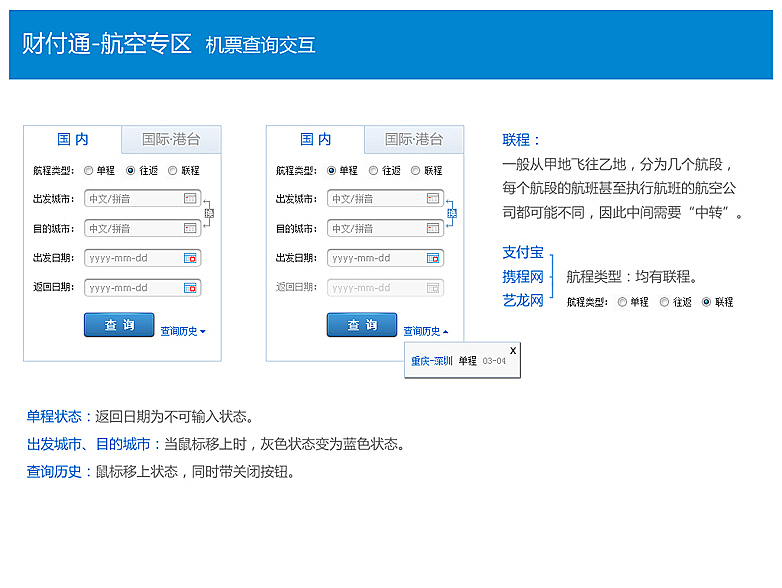The width and height of the screenshot is (782, 588).
Task: Expand 查询历史 dropdown in left panel
Action: click(183, 331)
